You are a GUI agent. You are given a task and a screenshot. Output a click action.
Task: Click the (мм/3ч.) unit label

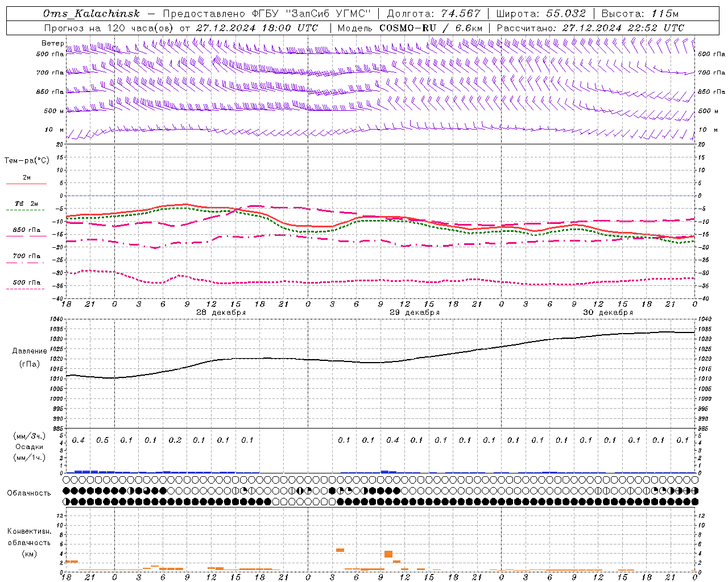coord(30,436)
